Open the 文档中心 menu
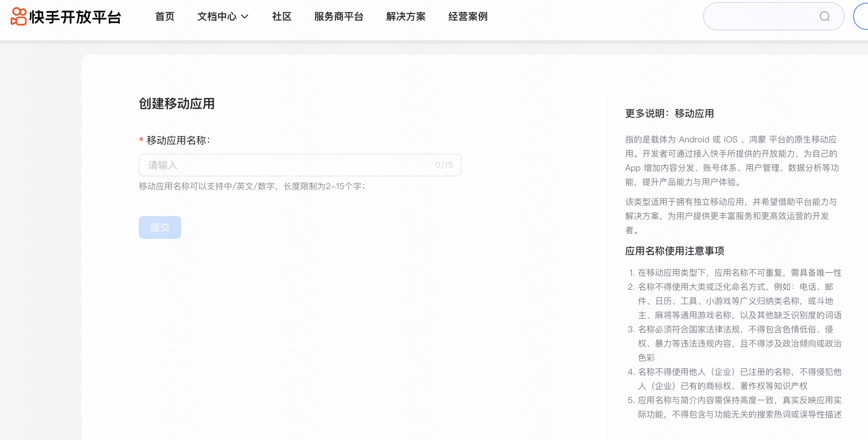Screen dimensions: 868x440 pyautogui.click(x=217, y=16)
